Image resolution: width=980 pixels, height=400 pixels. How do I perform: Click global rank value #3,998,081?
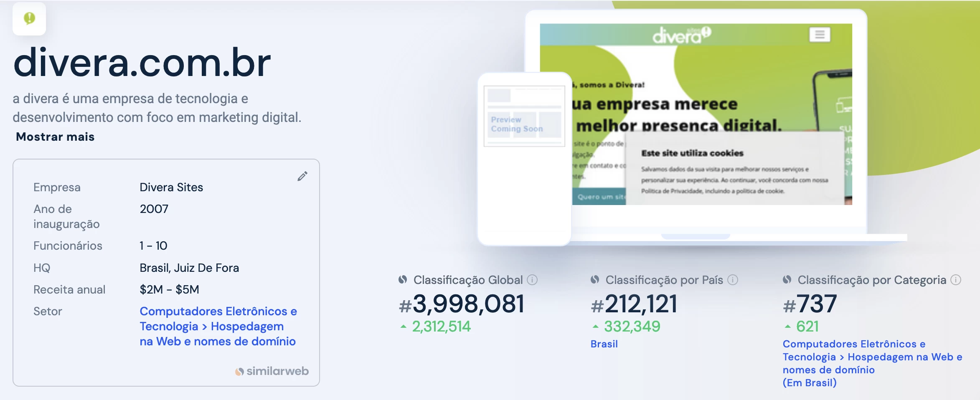coord(462,304)
